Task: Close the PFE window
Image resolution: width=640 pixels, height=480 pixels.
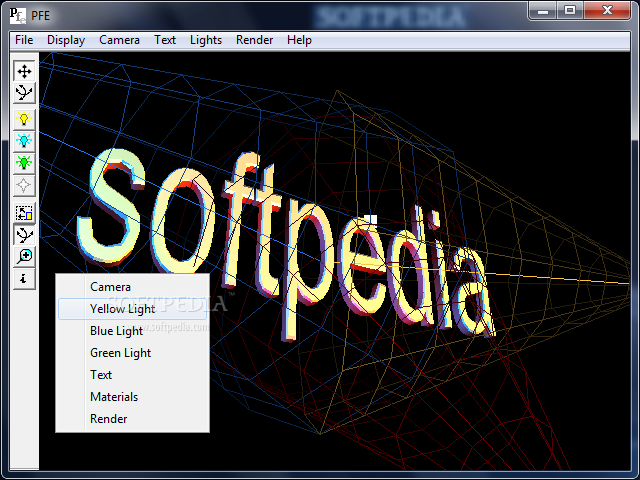Action: pos(607,11)
